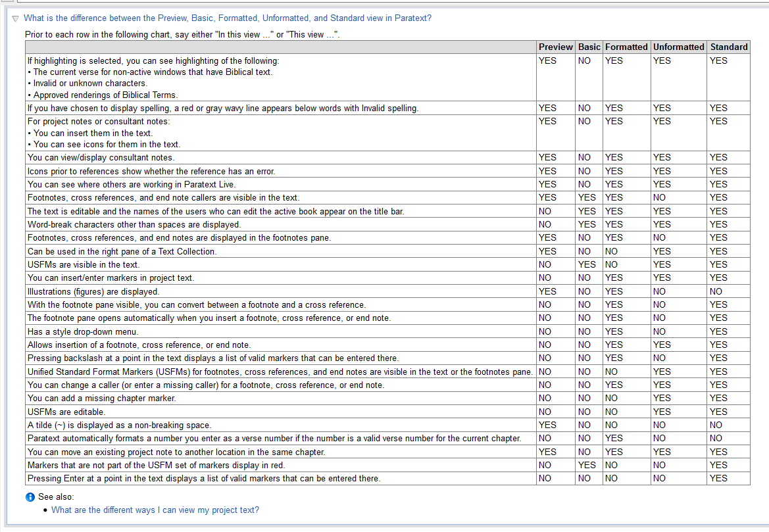Click the blue info icon beside See also
Screen dimensions: 769x532
pos(30,497)
